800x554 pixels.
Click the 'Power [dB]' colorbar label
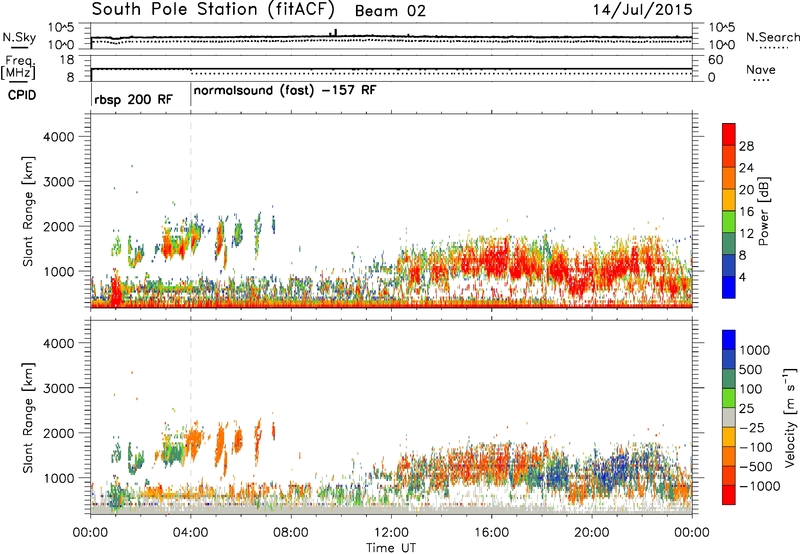763,211
